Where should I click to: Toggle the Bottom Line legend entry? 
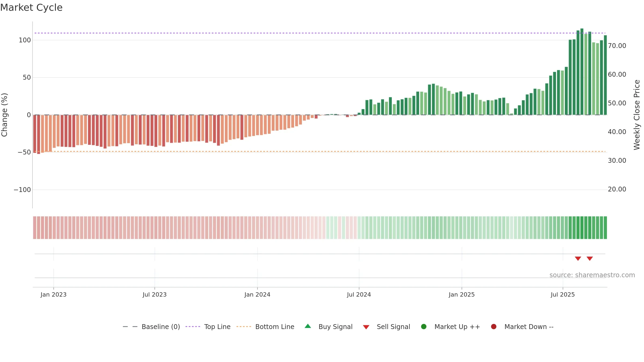pos(265,327)
